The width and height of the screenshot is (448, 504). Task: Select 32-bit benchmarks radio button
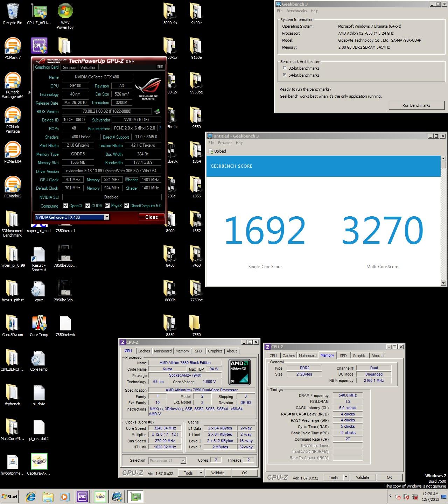click(x=285, y=68)
